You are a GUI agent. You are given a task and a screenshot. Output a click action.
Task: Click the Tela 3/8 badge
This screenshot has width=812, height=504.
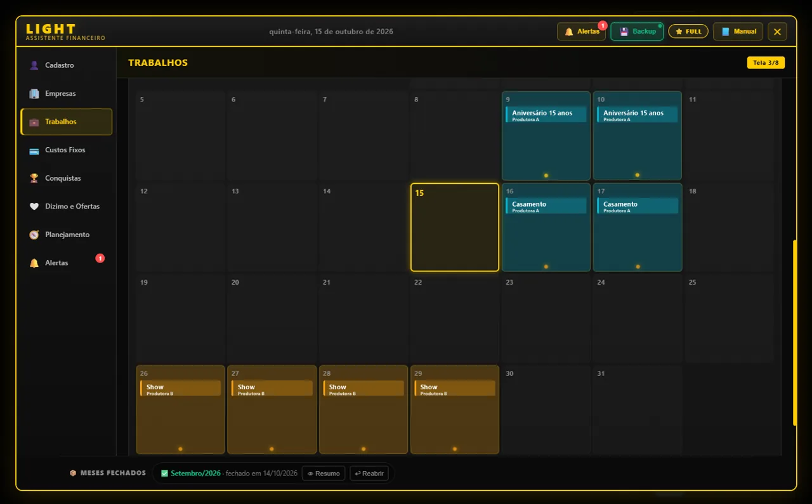pos(766,63)
